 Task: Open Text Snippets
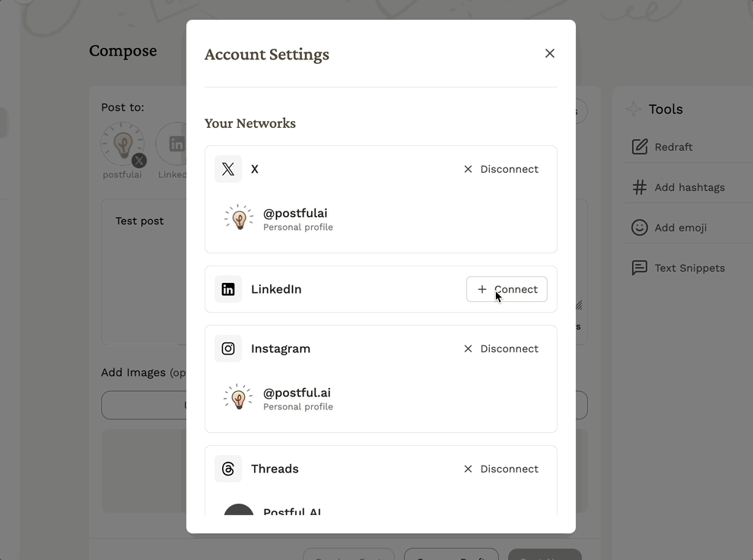tap(689, 268)
